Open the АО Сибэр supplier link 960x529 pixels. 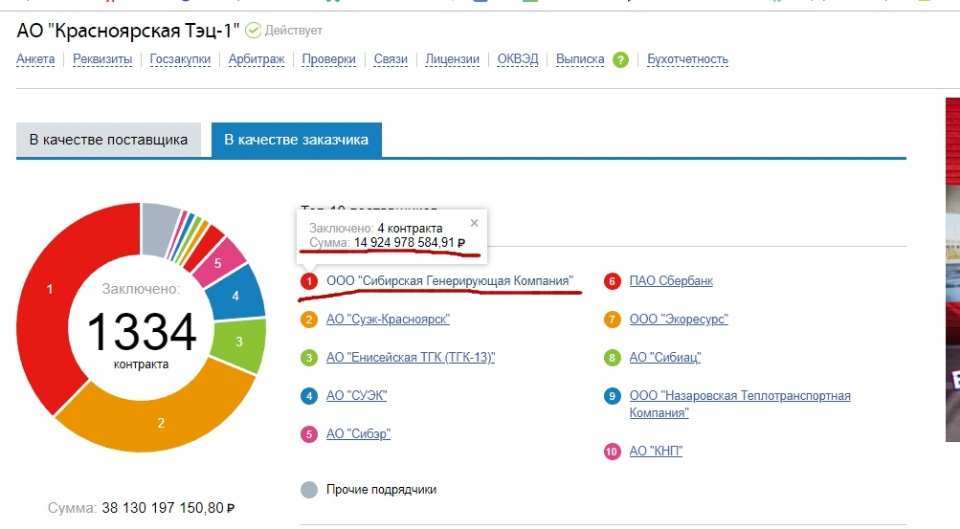pos(358,434)
